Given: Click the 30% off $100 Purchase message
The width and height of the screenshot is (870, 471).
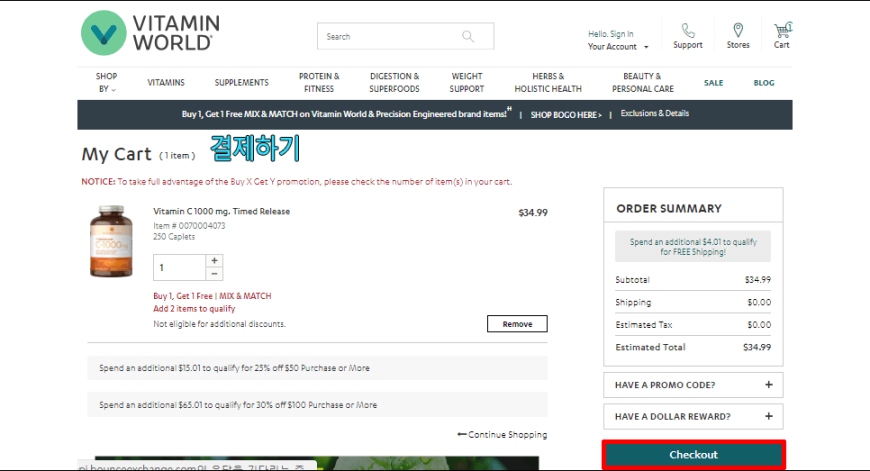Looking at the screenshot, I should (317, 405).
